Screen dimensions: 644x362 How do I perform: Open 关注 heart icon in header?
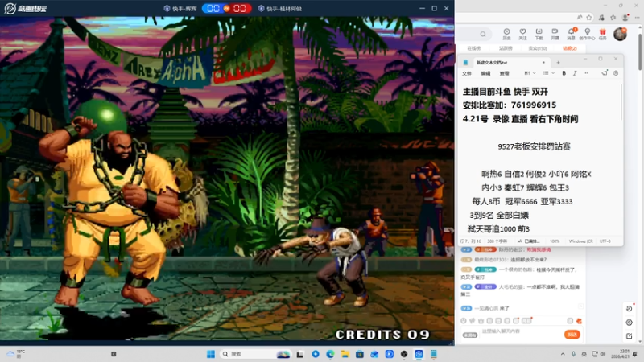click(x=522, y=34)
